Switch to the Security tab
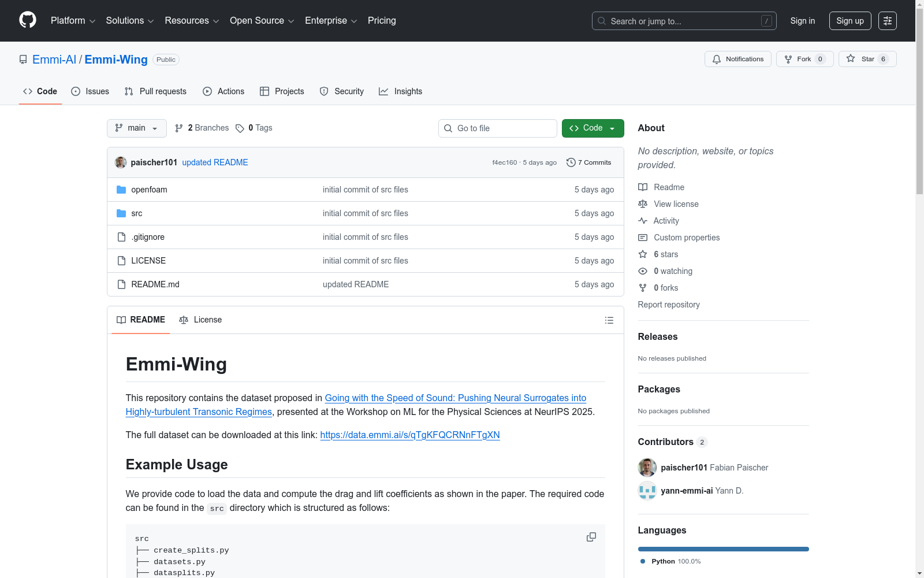 coord(342,91)
